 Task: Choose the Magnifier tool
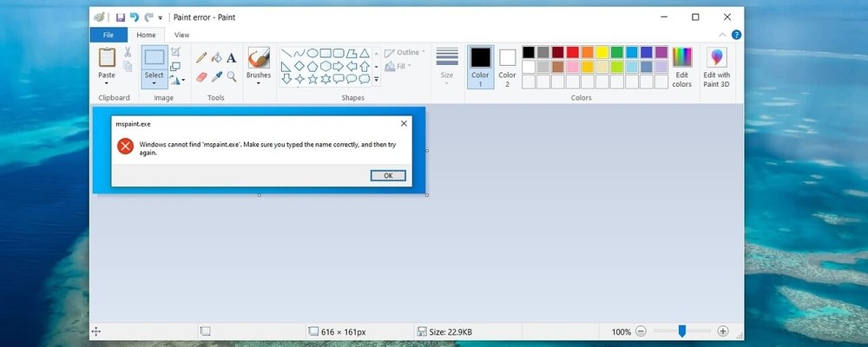(x=232, y=76)
